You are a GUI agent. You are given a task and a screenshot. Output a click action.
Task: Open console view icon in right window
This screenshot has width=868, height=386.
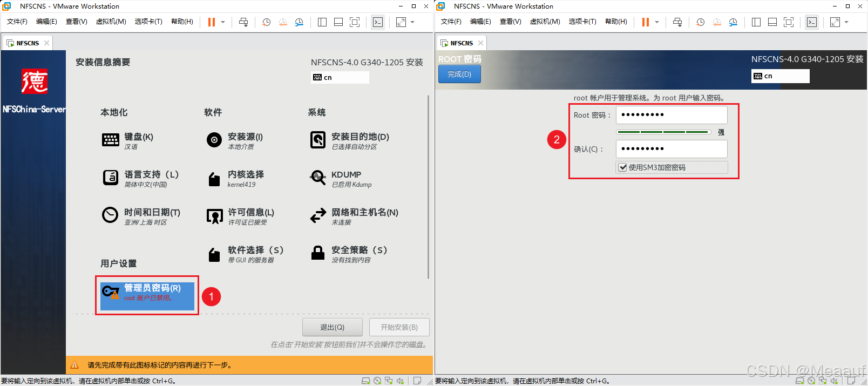click(812, 22)
